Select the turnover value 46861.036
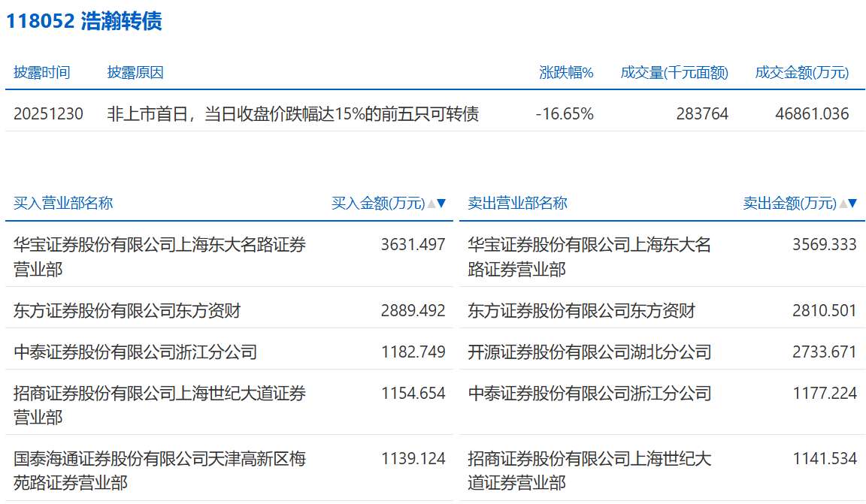The image size is (866, 504). (x=812, y=113)
